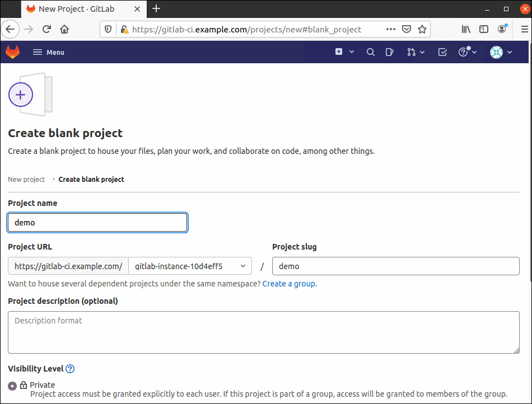Open the Merge requests icon

click(411, 52)
